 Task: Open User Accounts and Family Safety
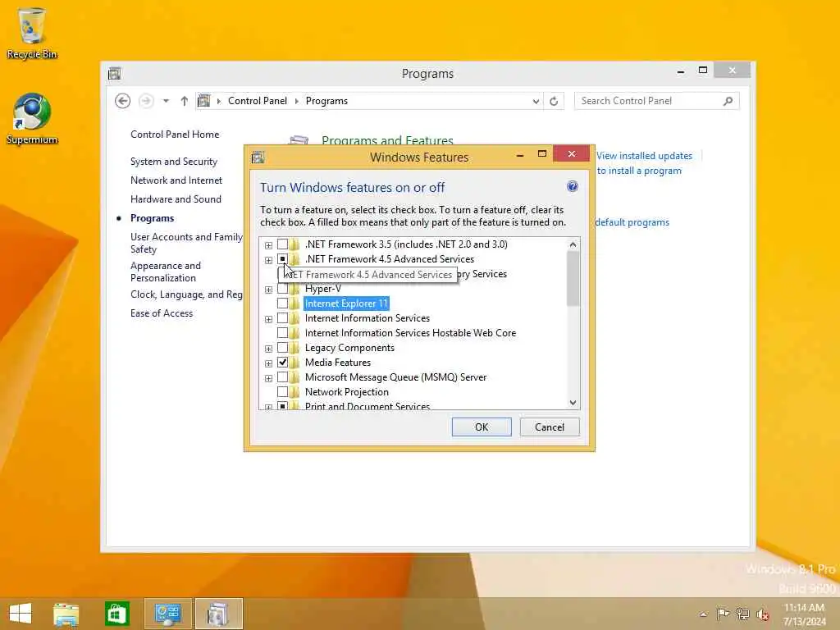coord(186,243)
